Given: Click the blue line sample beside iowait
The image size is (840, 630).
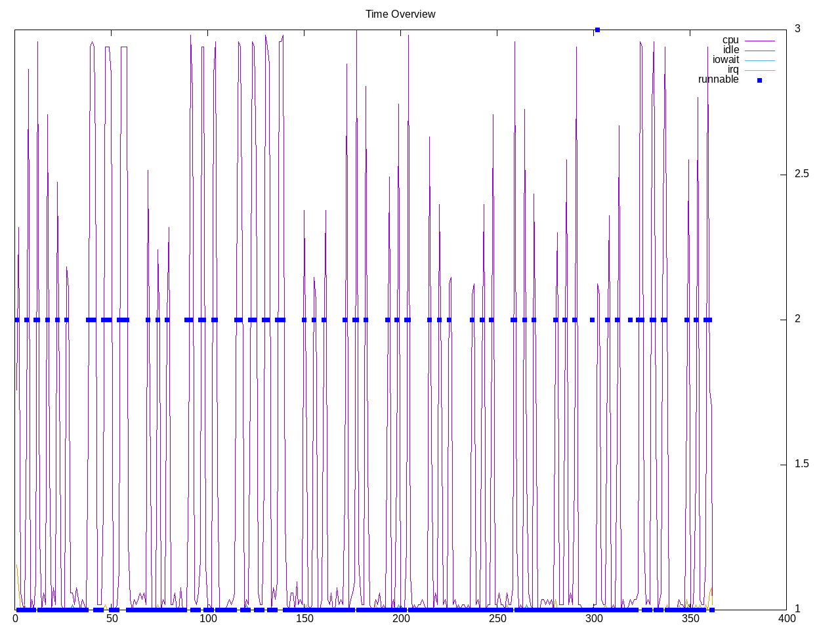Looking at the screenshot, I should pos(759,60).
